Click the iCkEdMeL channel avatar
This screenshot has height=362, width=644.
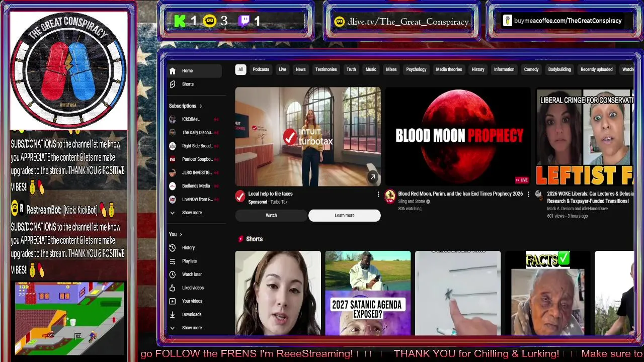[173, 119]
